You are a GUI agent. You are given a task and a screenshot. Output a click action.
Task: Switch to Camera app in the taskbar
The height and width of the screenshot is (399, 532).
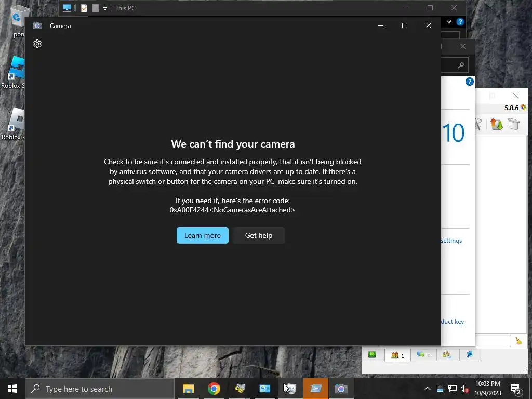(x=341, y=389)
